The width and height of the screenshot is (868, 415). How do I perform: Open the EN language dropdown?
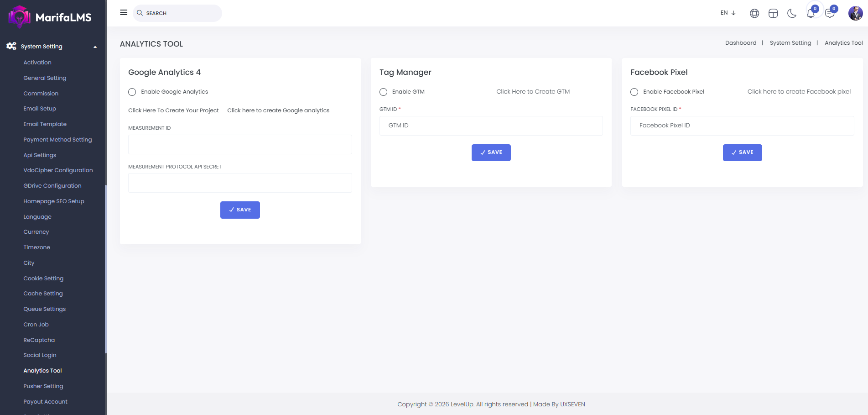coord(728,13)
